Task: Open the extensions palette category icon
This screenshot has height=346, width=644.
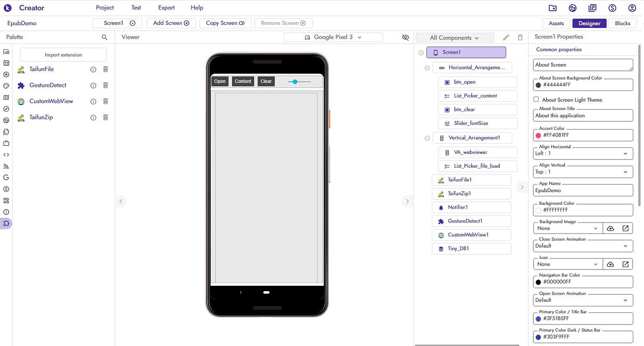Action: [x=6, y=223]
